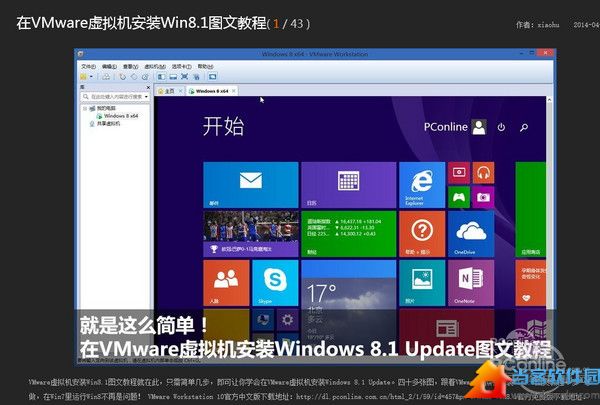
Task: Expand the power options dropdown arrow
Action: click(91, 77)
